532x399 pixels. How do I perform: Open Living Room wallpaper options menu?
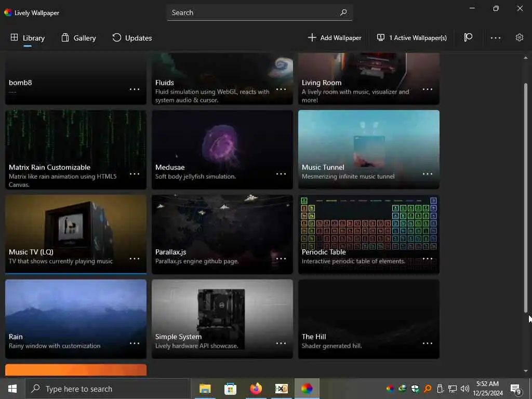tap(428, 89)
